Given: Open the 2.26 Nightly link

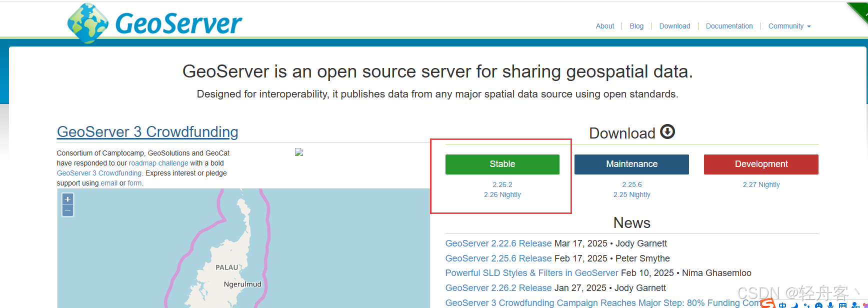Looking at the screenshot, I should coord(502,194).
